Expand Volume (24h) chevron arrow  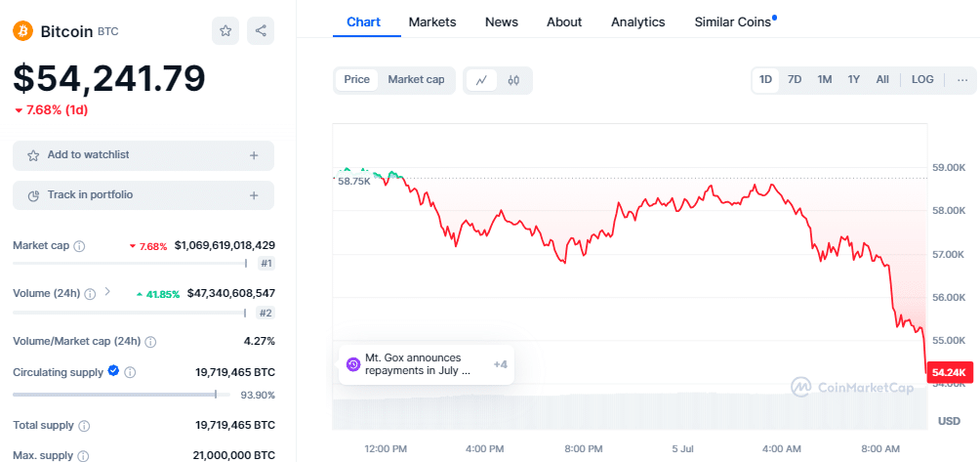[x=107, y=291]
